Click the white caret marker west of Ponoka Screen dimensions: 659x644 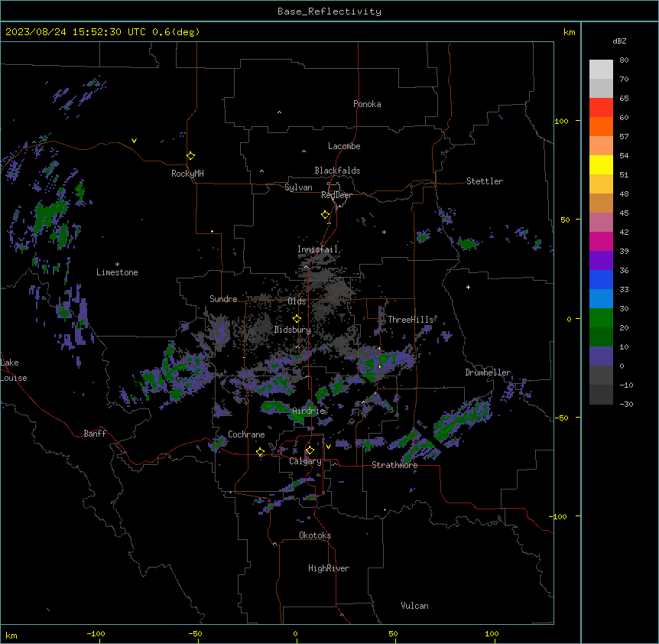(279, 112)
